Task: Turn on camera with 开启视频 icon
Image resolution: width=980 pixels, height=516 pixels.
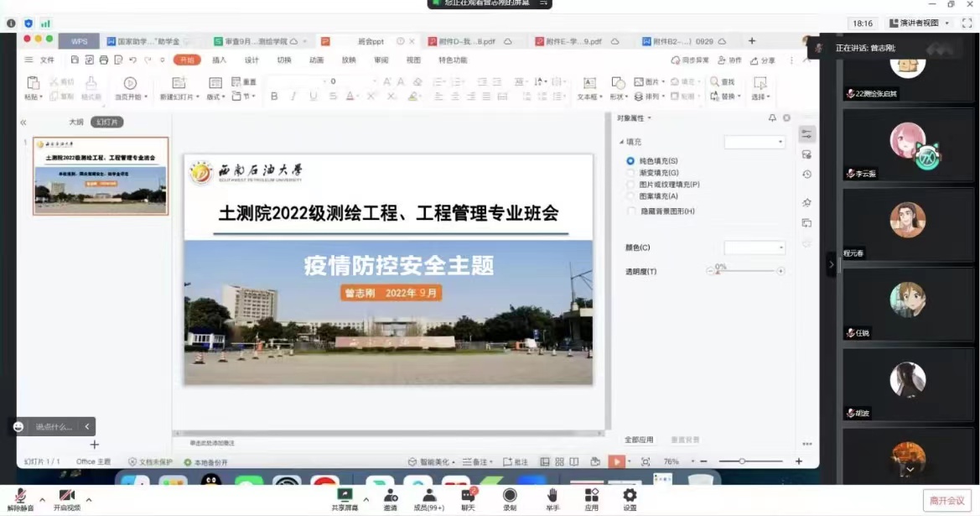Action: click(66, 497)
